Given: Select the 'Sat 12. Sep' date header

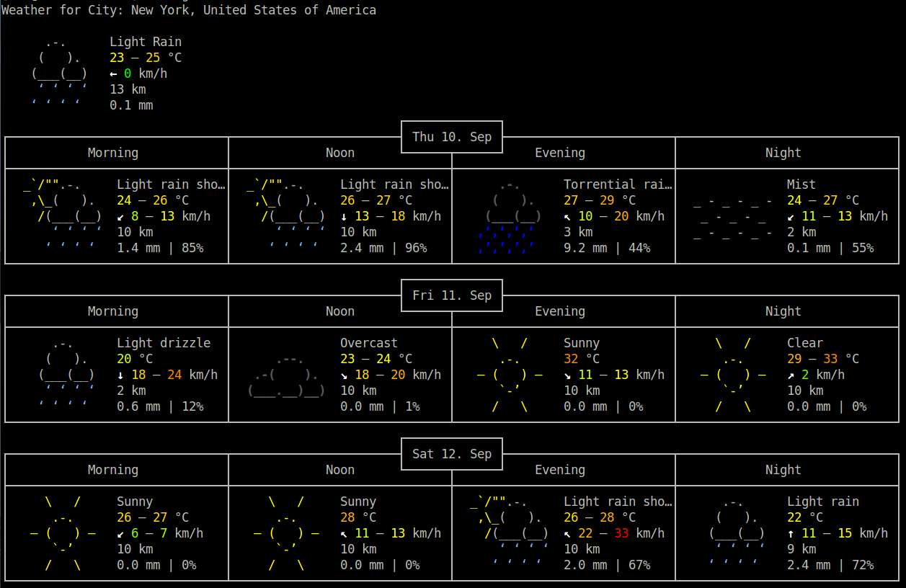Looking at the screenshot, I should (452, 454).
